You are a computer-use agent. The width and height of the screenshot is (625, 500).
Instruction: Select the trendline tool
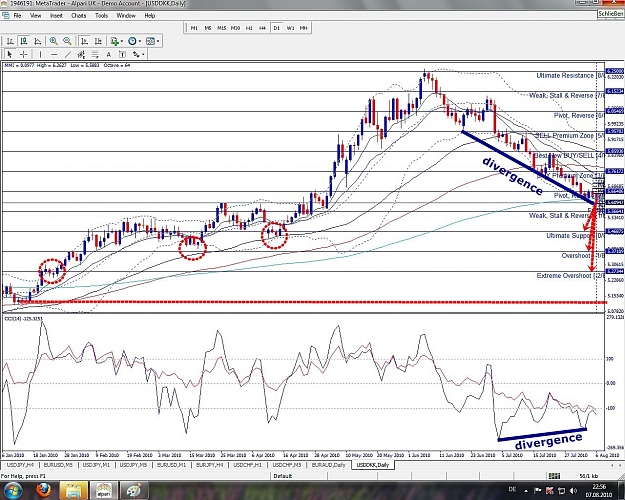click(x=68, y=54)
